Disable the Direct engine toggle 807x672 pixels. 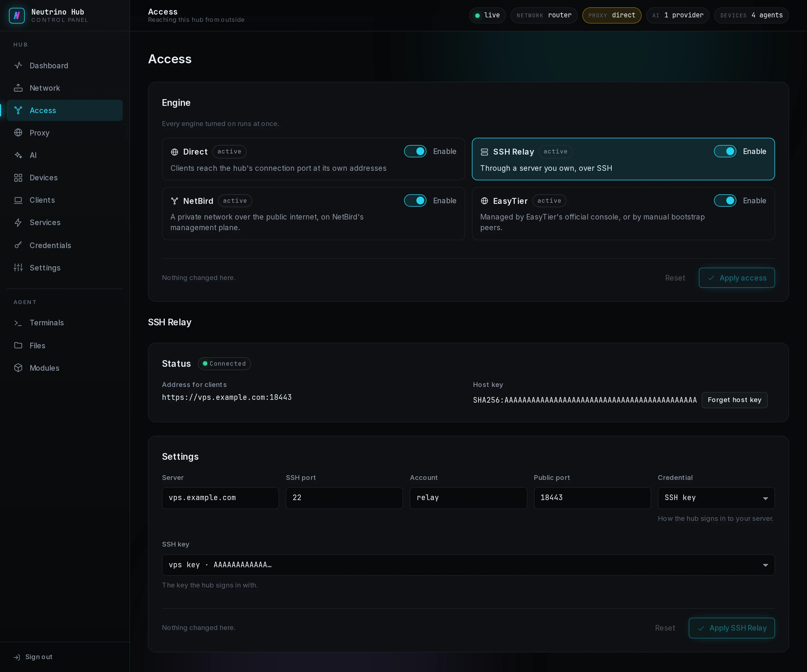(x=415, y=151)
